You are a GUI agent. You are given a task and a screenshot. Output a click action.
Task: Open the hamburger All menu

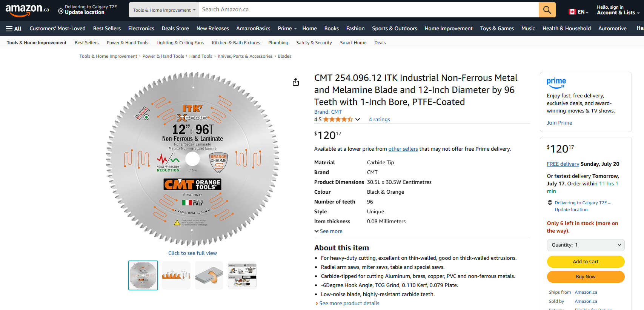coord(14,29)
